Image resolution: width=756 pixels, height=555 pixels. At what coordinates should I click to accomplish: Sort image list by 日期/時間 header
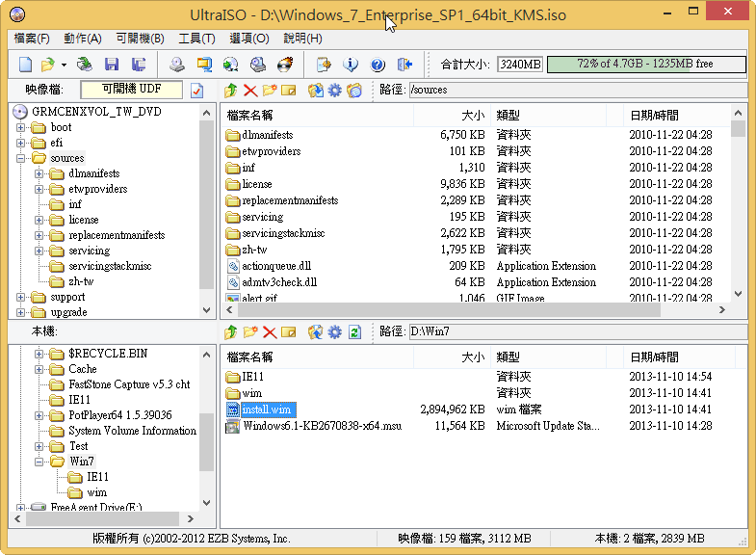(x=677, y=116)
